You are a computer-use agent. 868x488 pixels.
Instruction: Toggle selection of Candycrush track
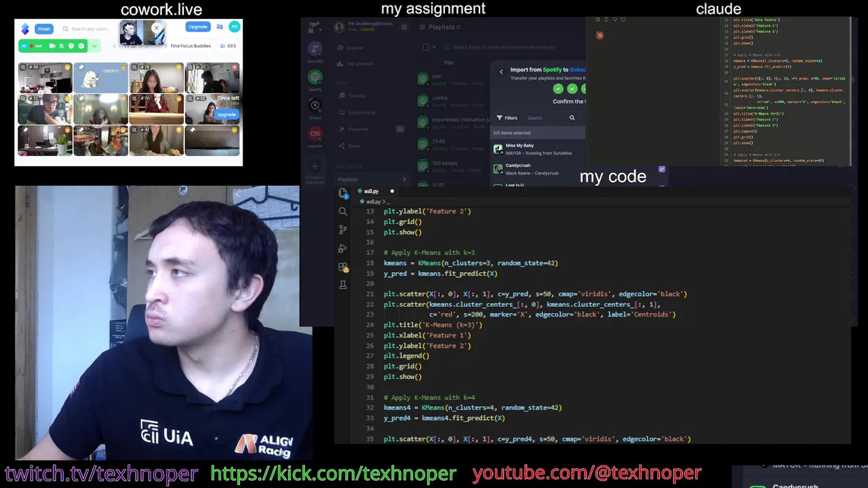click(x=538, y=169)
